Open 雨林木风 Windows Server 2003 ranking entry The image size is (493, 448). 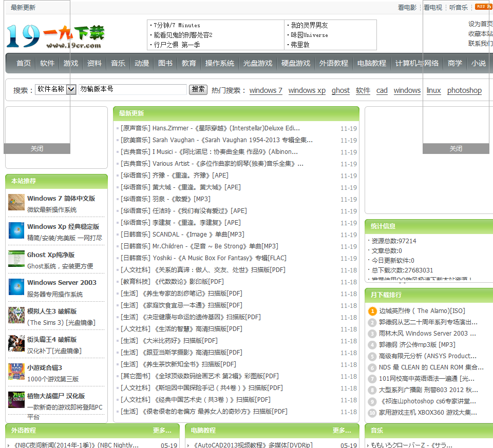tap(427, 334)
